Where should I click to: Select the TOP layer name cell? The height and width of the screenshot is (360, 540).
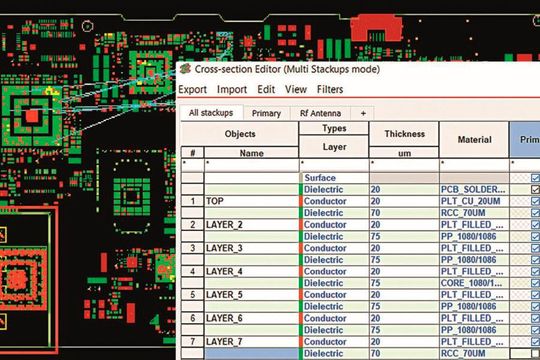(x=251, y=201)
